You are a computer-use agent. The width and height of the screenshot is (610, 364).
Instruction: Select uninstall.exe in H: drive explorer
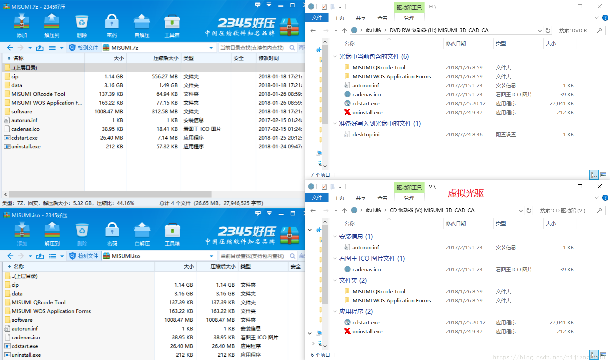[x=368, y=112]
